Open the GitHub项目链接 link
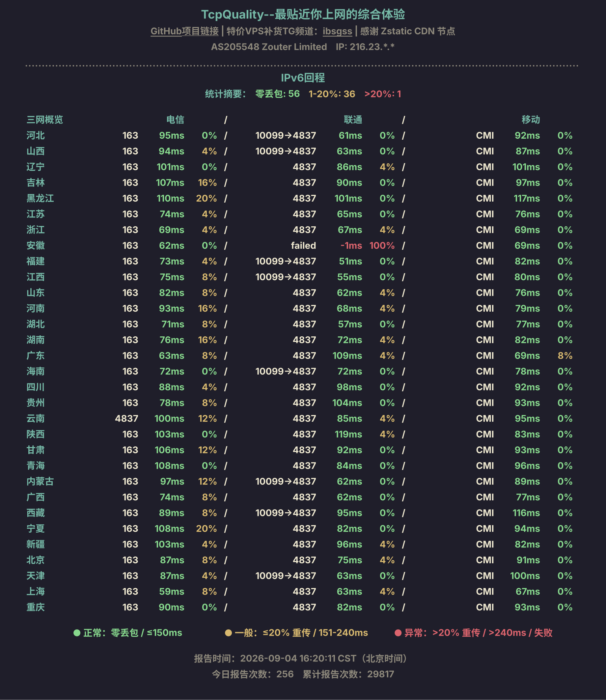Screen dimensions: 606x700 [x=184, y=31]
